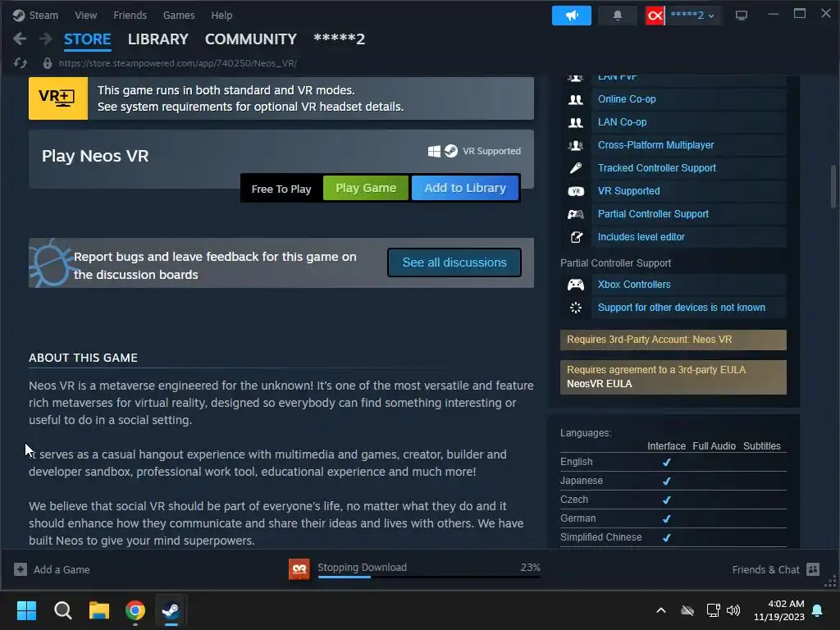
Task: Click the bug icon in discussions banner
Action: pos(50,263)
